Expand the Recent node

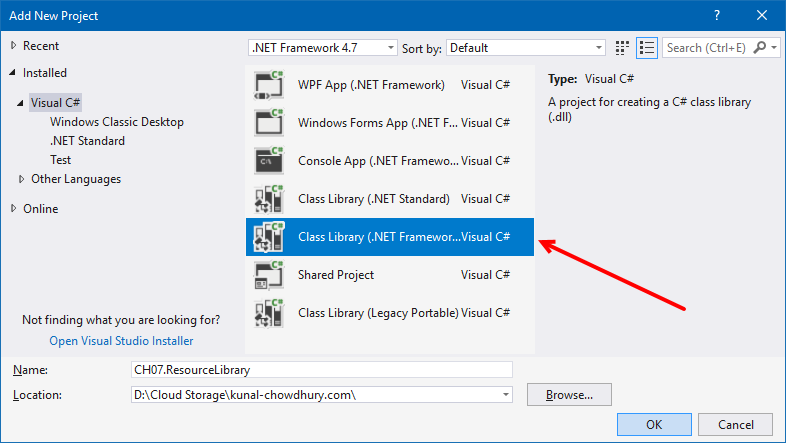[14, 46]
